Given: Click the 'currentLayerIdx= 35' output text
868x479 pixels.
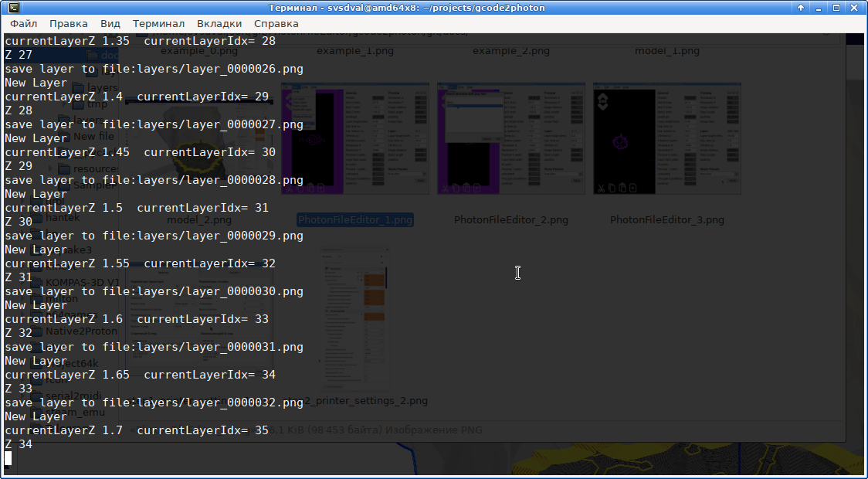Looking at the screenshot, I should pos(202,430).
